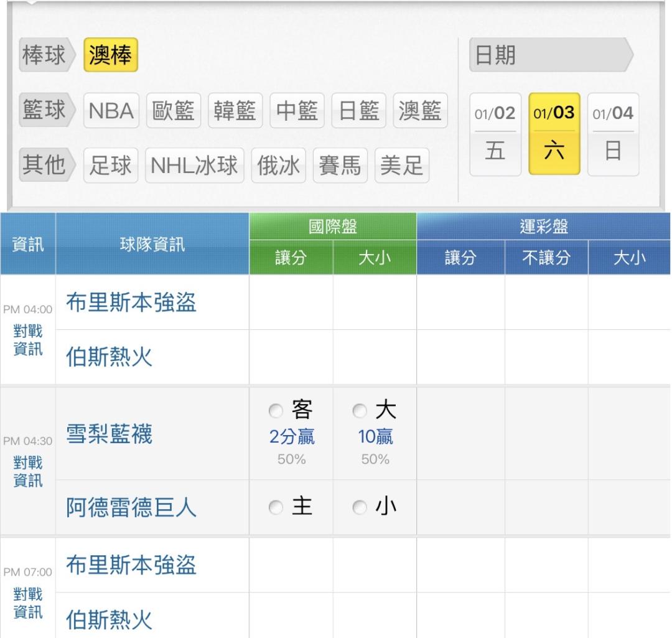Open the 賽馬 category
The image size is (672, 638).
point(340,166)
